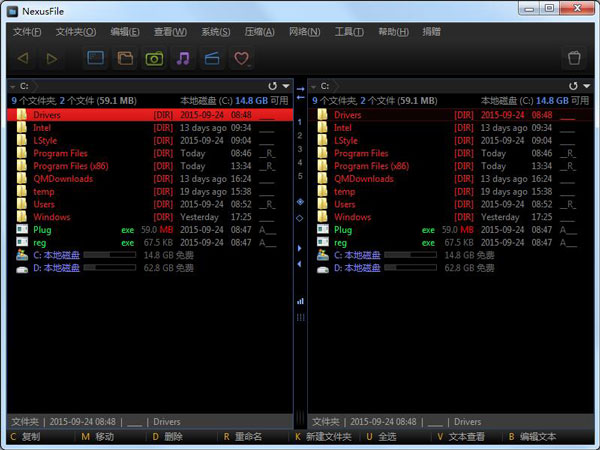Open the desktop monitor shortcut icon
This screenshot has height=450, width=600.
point(96,58)
